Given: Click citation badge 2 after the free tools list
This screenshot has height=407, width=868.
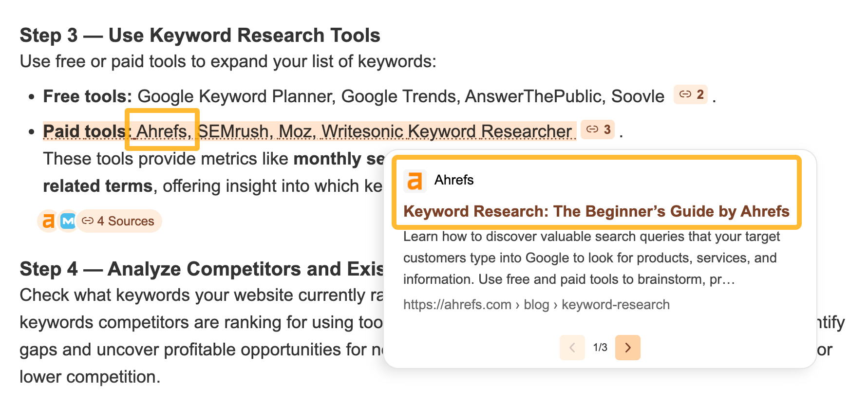Looking at the screenshot, I should [690, 95].
